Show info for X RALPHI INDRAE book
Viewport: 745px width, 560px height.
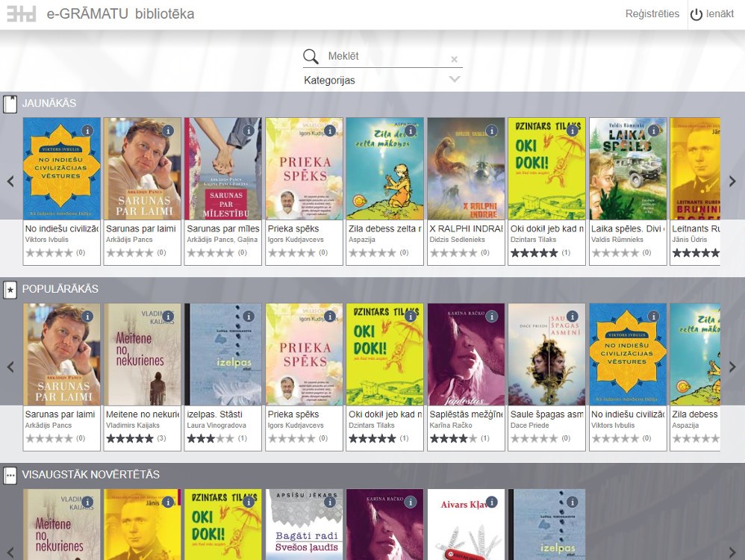pyautogui.click(x=492, y=130)
